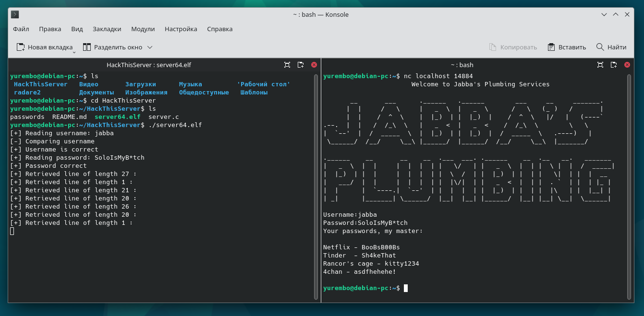The image size is (644, 316).
Task: Maximize the '~ : bash' terminal pane
Action: coord(600,65)
